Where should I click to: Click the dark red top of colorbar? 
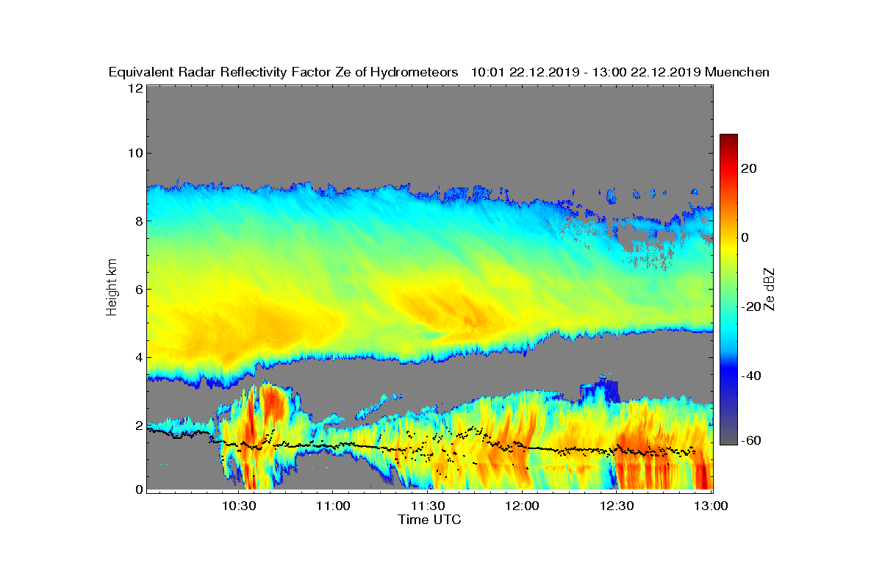pos(728,140)
